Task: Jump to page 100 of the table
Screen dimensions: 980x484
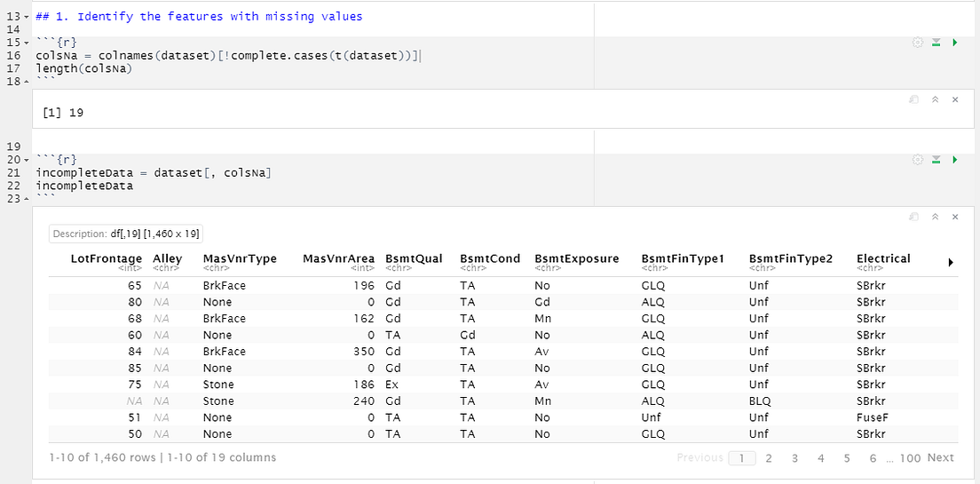Action: 911,457
